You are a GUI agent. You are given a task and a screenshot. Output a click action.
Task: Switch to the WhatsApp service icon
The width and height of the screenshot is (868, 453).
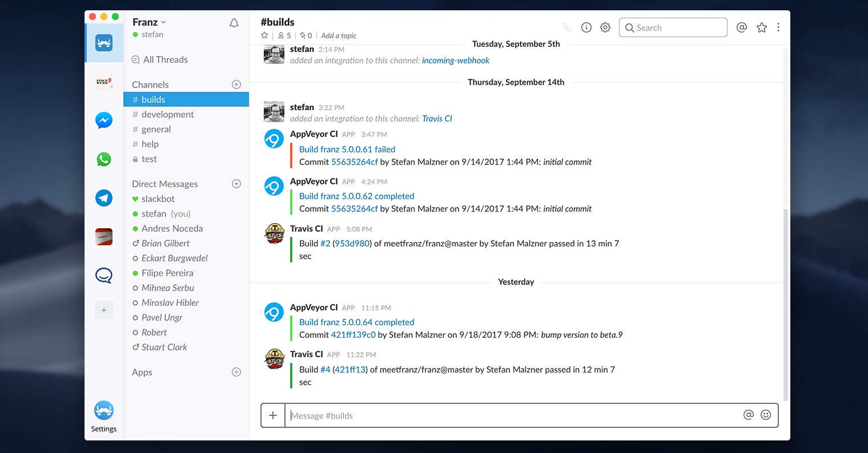point(103,159)
